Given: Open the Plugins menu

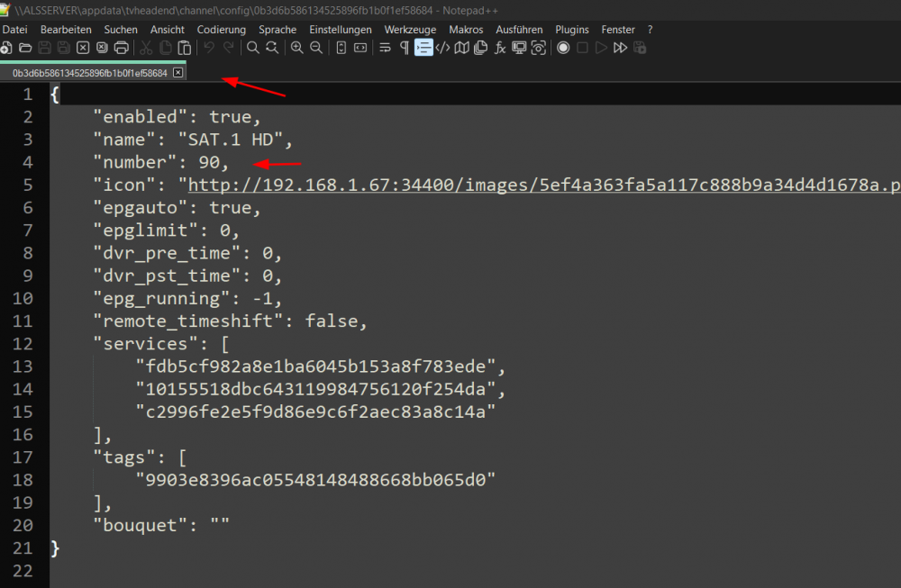Looking at the screenshot, I should coord(572,30).
